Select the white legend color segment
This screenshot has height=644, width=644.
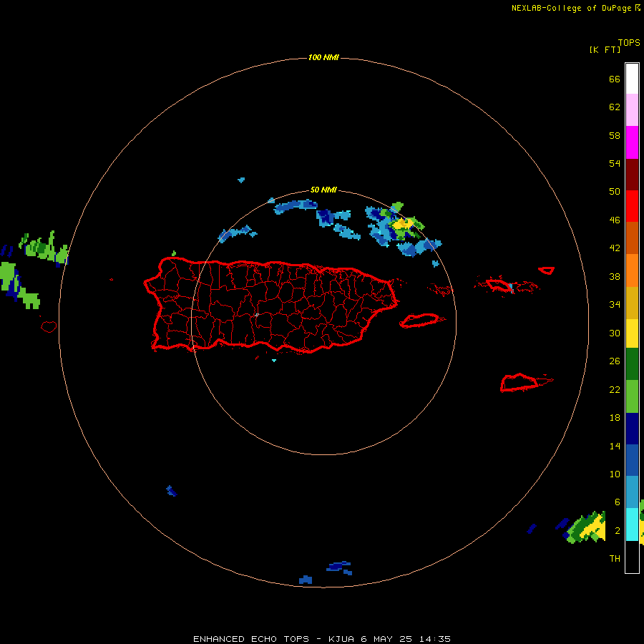[632, 79]
